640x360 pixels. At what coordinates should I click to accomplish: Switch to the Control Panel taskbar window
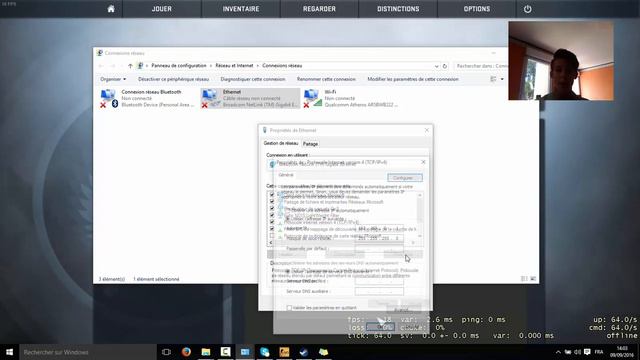245,352
